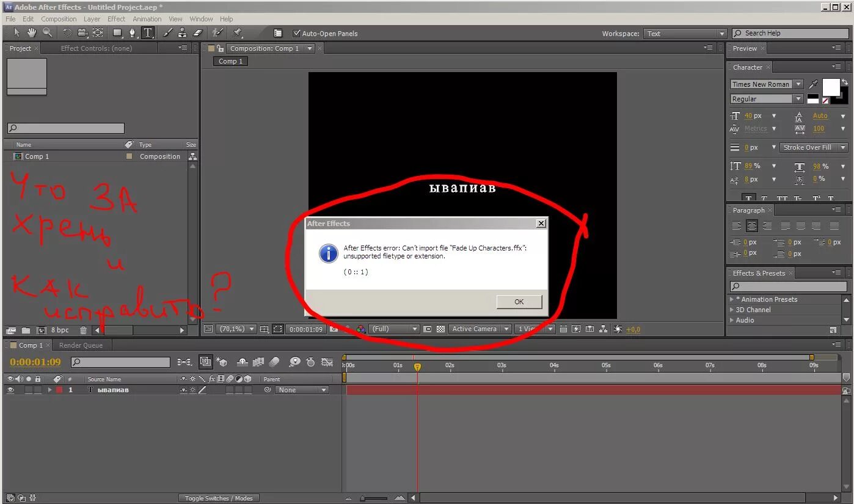
Task: Open the (Full) resolution dropdown
Action: pyautogui.click(x=394, y=329)
